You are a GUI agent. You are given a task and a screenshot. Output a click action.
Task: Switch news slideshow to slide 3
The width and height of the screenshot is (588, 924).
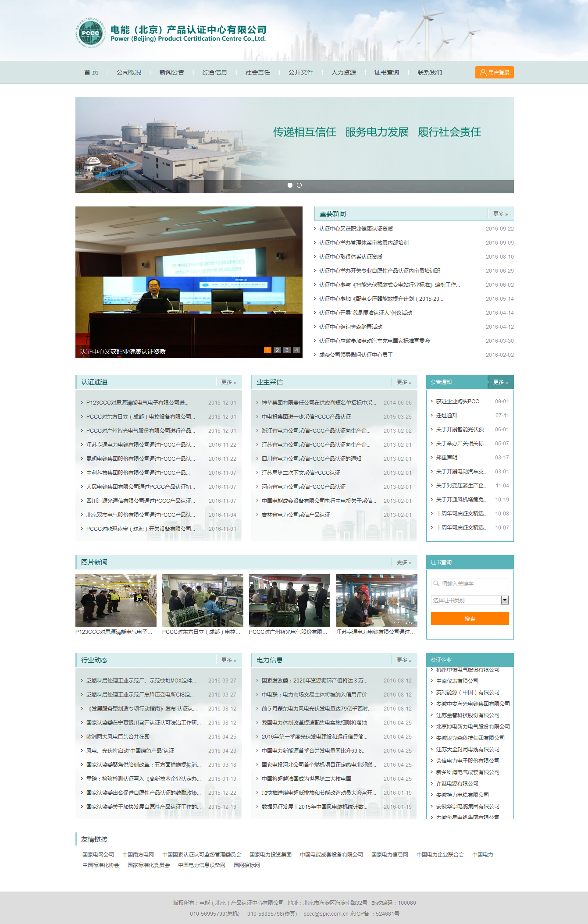[x=287, y=350]
